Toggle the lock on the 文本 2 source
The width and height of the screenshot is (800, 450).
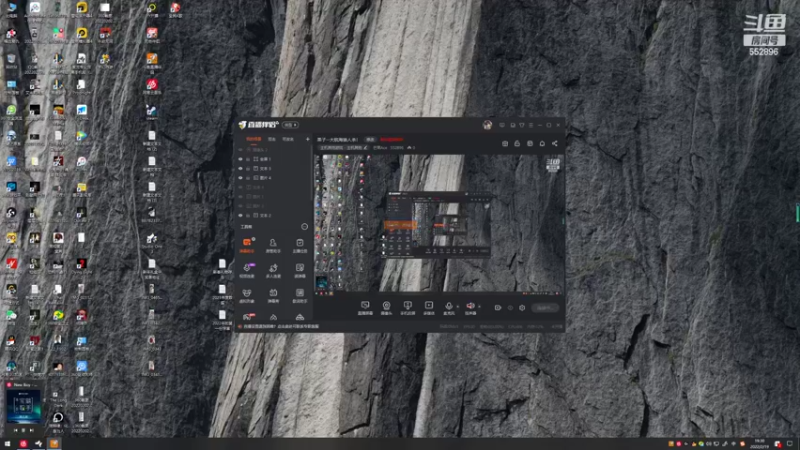point(248,215)
